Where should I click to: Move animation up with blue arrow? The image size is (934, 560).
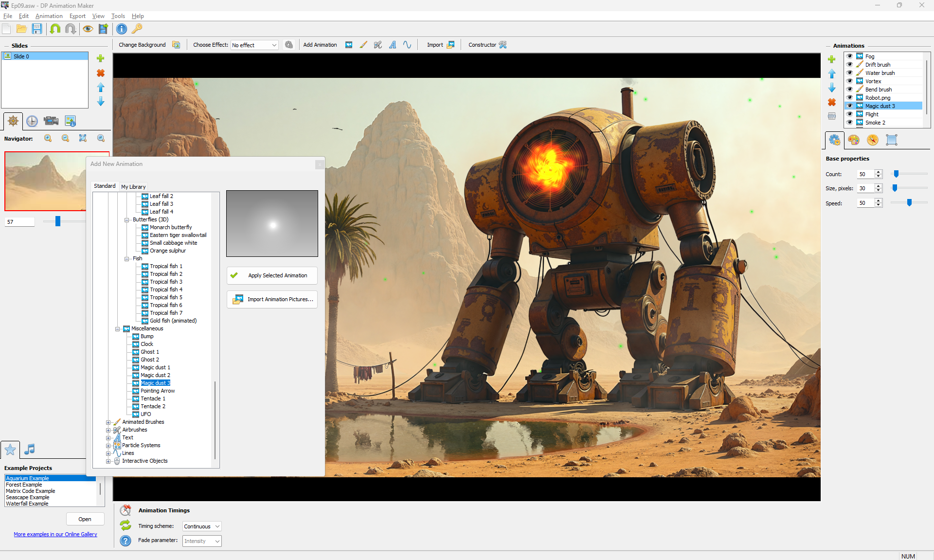click(x=832, y=73)
